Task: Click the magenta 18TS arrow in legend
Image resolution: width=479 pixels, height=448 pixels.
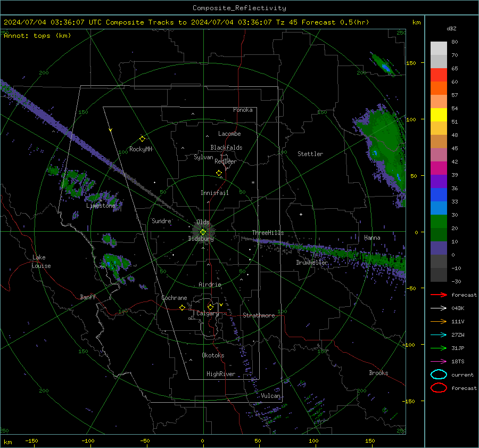Action: tap(439, 362)
